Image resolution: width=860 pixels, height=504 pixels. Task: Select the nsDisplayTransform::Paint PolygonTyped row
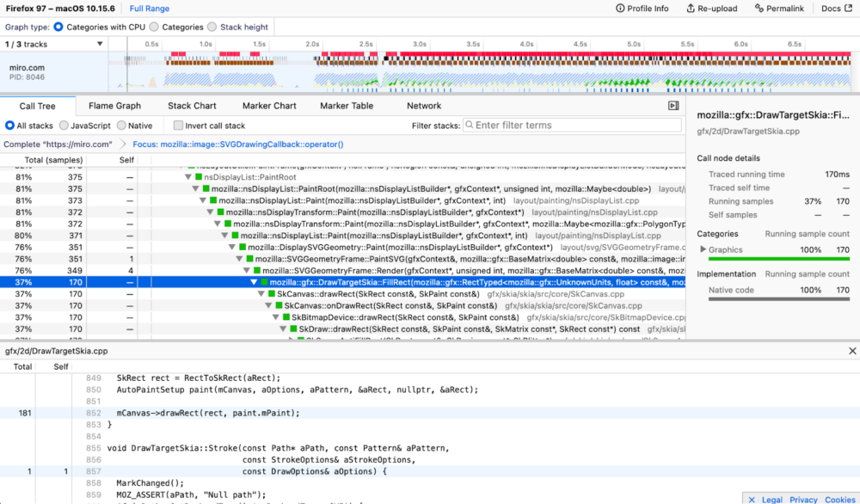coord(343,224)
